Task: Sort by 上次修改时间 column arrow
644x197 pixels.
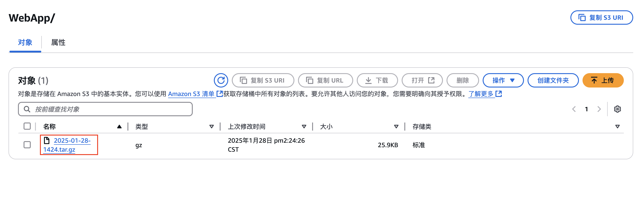Action: point(304,127)
